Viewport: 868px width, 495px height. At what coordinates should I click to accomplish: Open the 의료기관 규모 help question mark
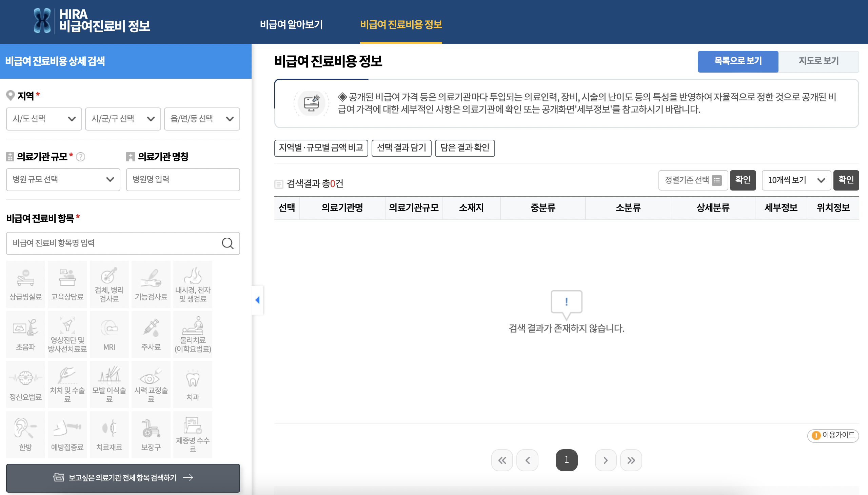(81, 157)
